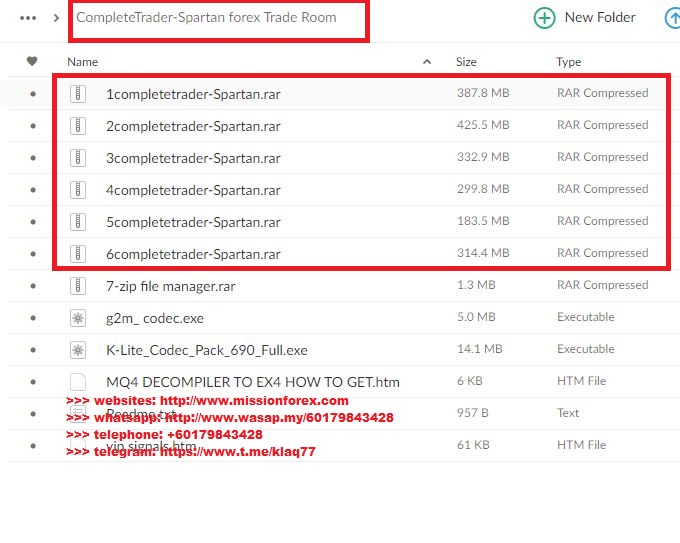
Task: Click the Text type label
Action: click(568, 413)
